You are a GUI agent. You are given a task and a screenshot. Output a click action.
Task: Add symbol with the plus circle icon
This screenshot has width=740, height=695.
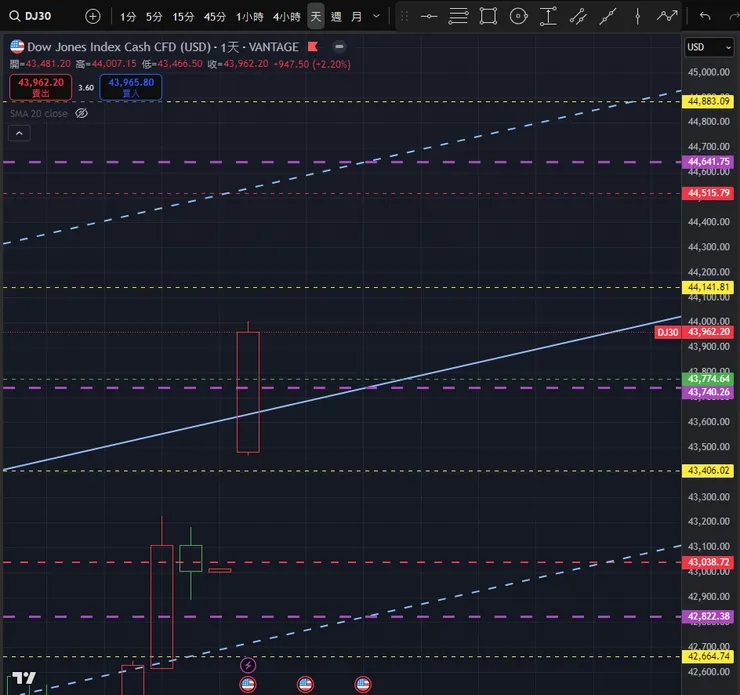coord(92,17)
